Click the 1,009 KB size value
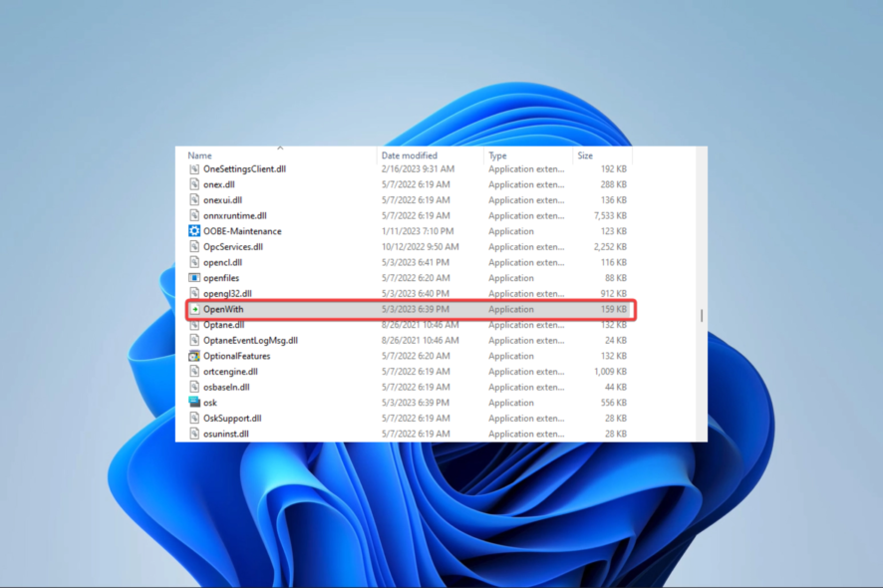The width and height of the screenshot is (883, 588). 610,372
